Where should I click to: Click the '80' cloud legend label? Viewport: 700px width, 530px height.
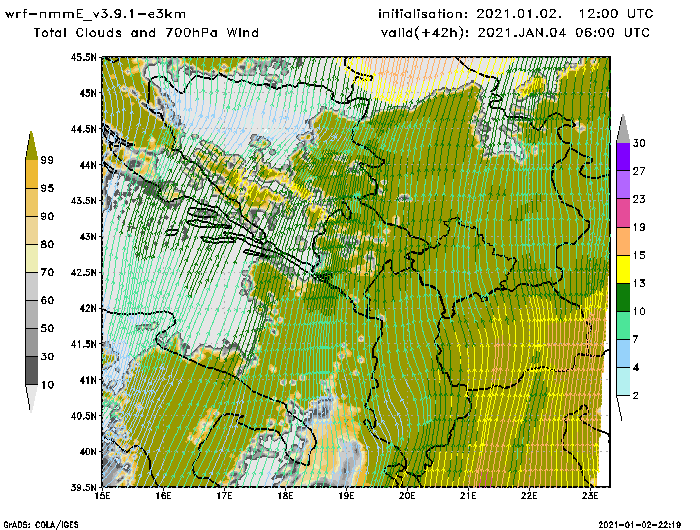click(47, 244)
